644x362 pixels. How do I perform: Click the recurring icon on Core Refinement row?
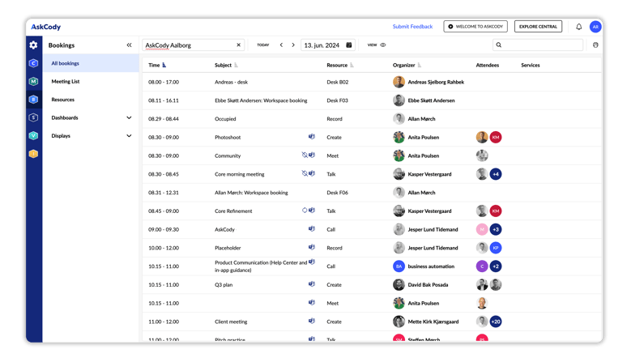[x=305, y=211]
